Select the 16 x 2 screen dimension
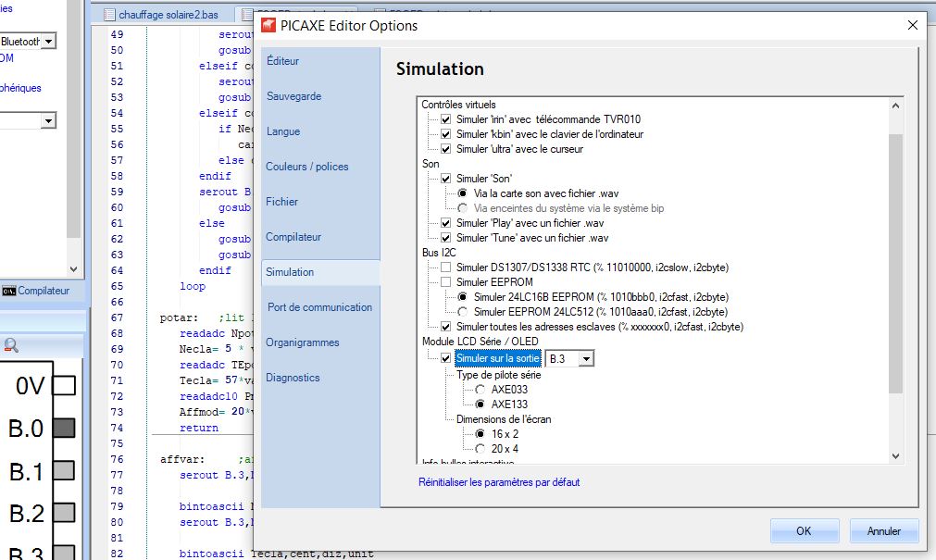This screenshot has width=936, height=560. coord(480,434)
